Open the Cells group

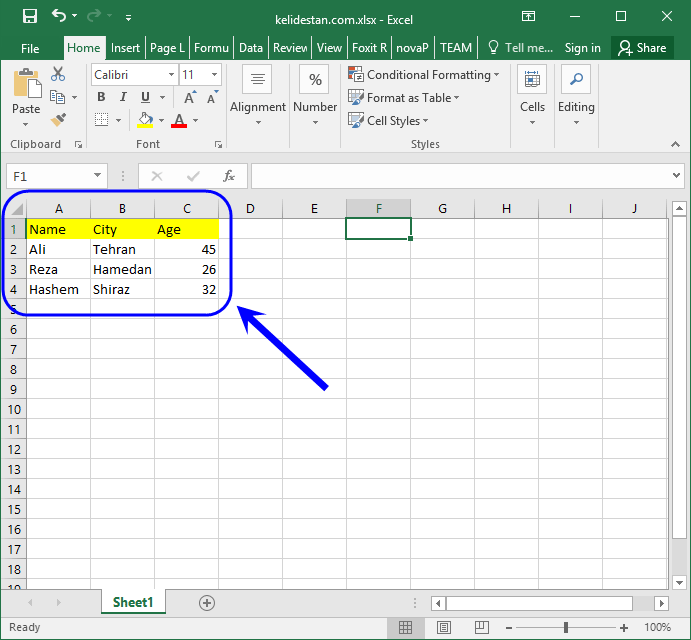(532, 95)
